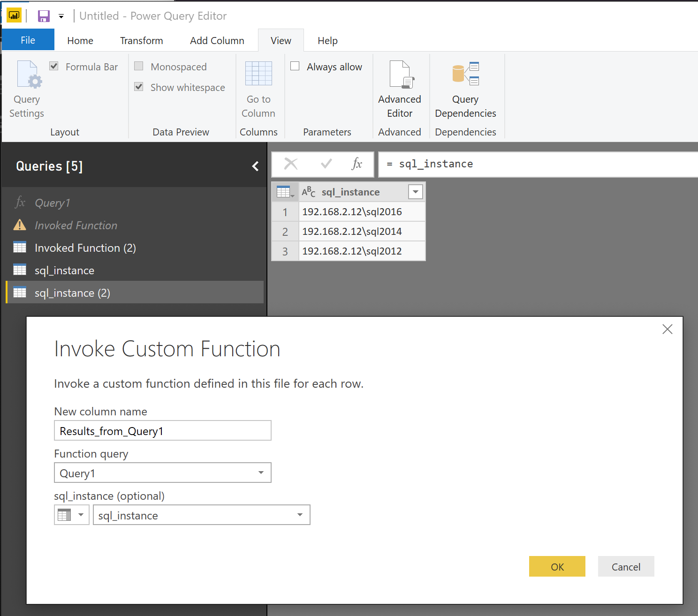Click the fx icon beside Query1
Screen dimensions: 698x616
(20, 203)
